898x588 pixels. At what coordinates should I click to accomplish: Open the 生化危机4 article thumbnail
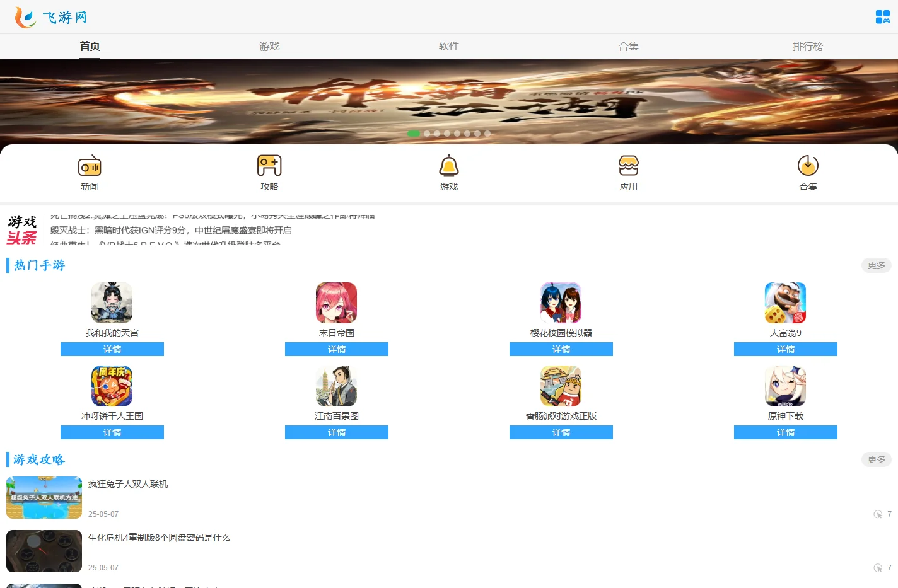[x=44, y=551]
